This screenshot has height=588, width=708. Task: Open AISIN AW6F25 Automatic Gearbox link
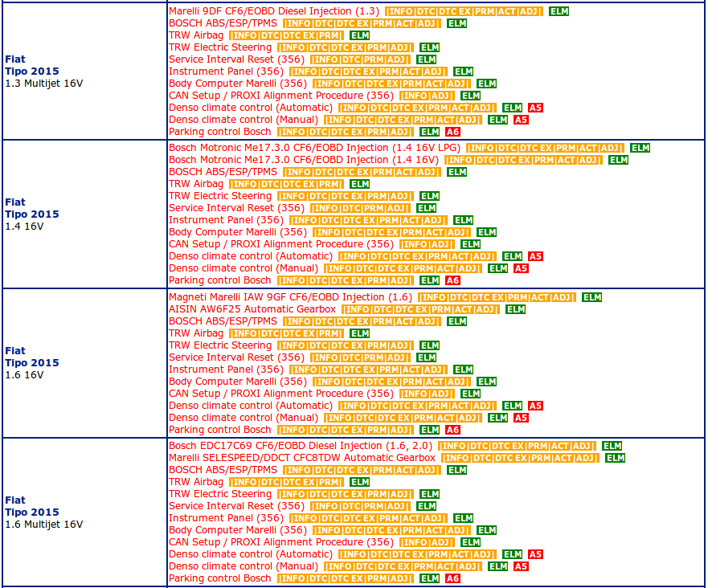[x=252, y=309]
